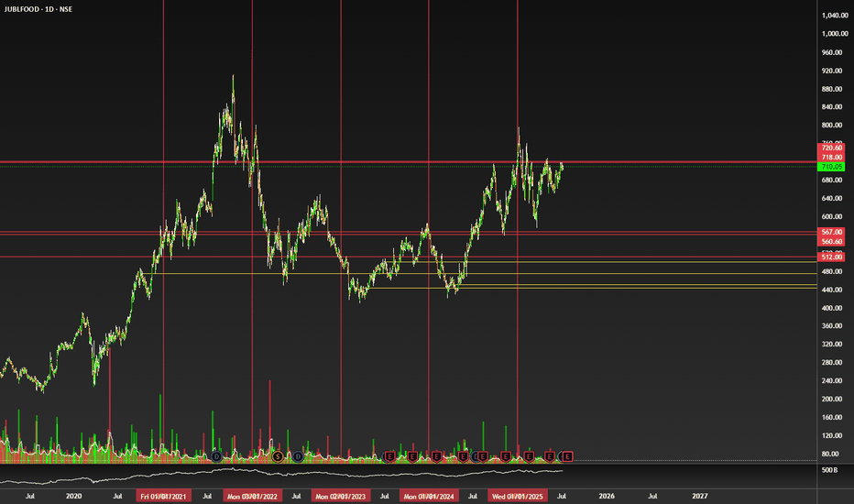Open the E earnings marker right of the 2025 vertical line
Image resolution: width=854 pixels, height=504 pixels.
pyautogui.click(x=529, y=456)
